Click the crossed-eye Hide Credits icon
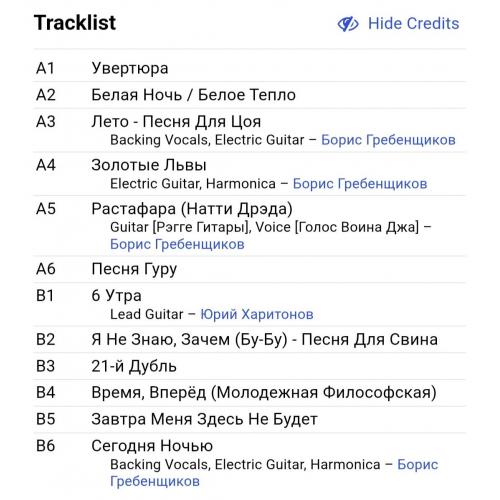The image size is (500, 500). (348, 24)
